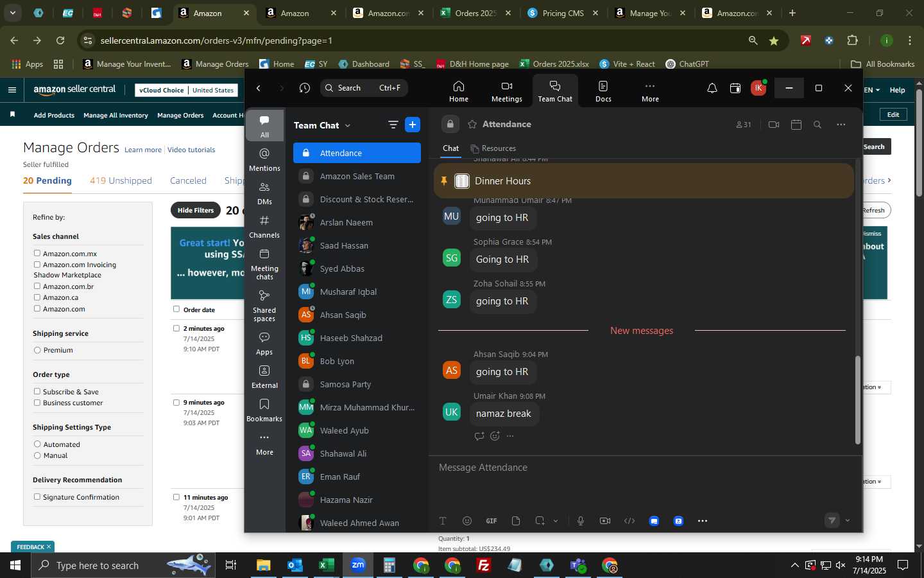Click Message Attendance input field

click(x=645, y=468)
